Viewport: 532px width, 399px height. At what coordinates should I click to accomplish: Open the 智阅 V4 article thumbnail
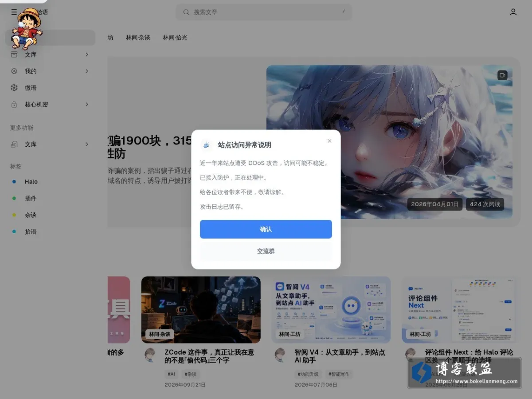331,310
